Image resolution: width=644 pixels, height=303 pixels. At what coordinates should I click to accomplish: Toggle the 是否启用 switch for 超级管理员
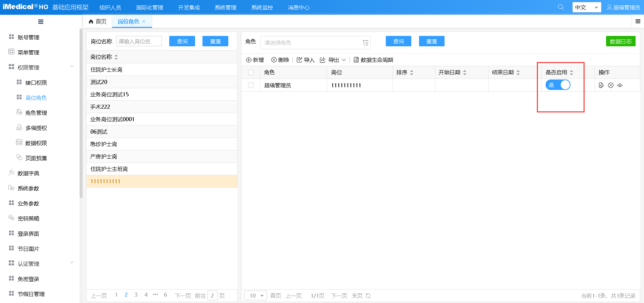pos(558,85)
